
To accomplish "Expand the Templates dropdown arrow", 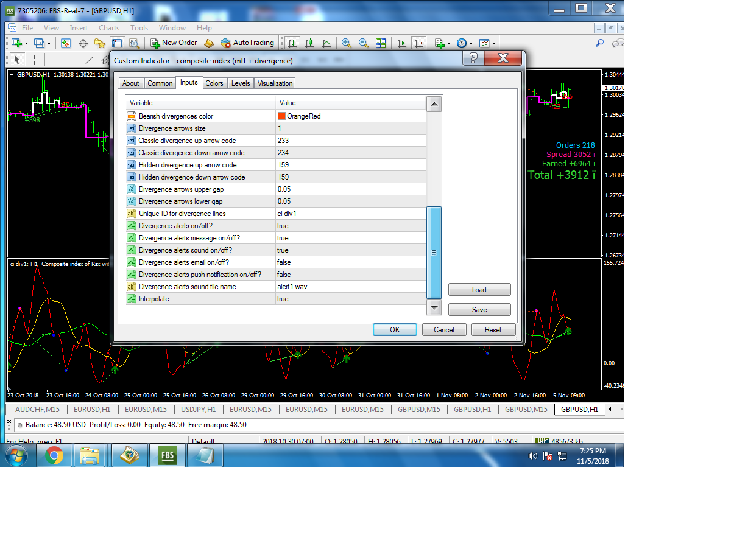I will click(494, 44).
